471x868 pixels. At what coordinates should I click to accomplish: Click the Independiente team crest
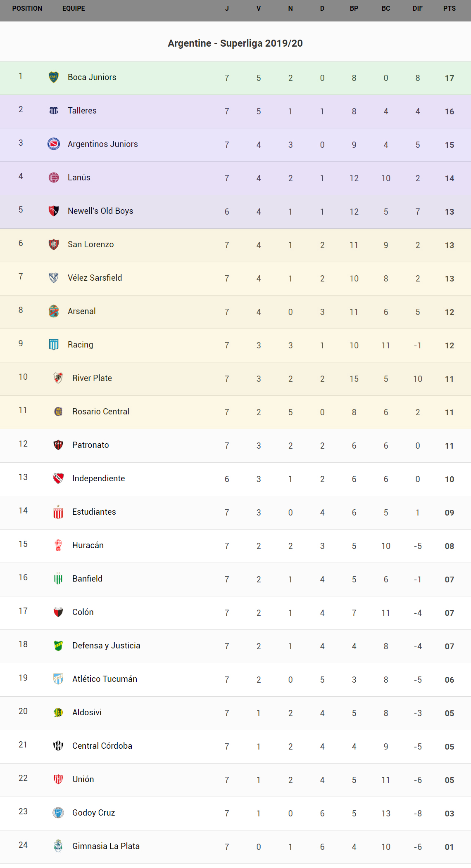[x=58, y=478]
